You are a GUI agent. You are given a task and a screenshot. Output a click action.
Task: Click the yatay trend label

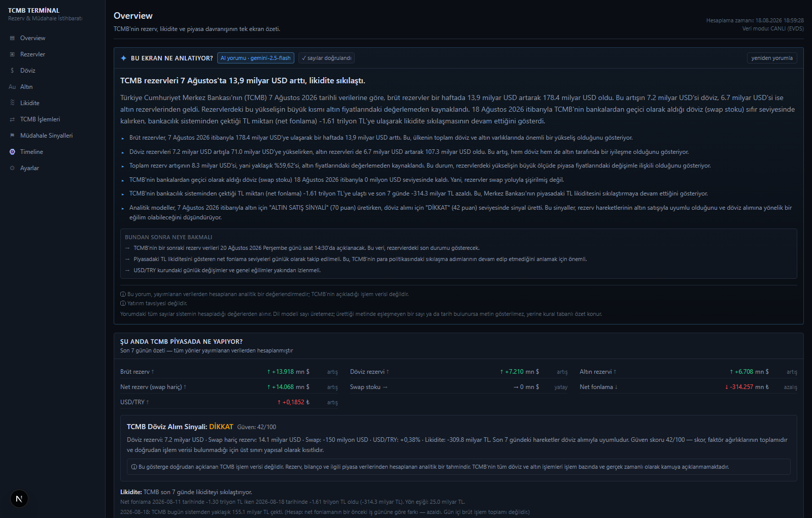(561, 387)
